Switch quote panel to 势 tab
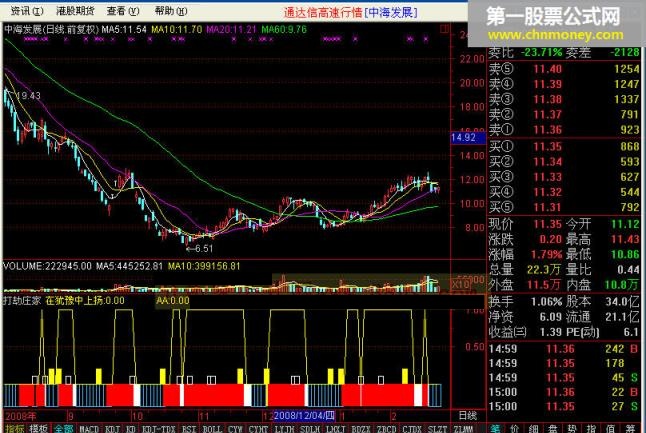Screen dimensions: 646x433 point(572,428)
